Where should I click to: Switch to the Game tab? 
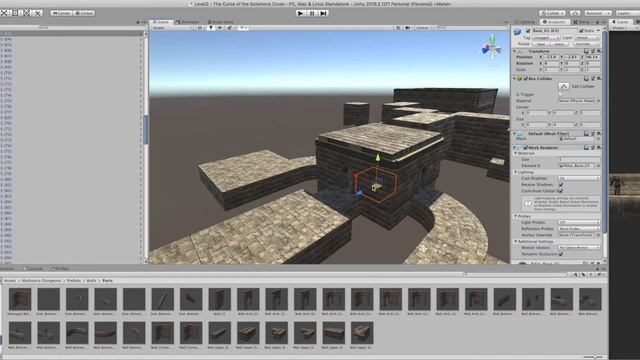620,22
